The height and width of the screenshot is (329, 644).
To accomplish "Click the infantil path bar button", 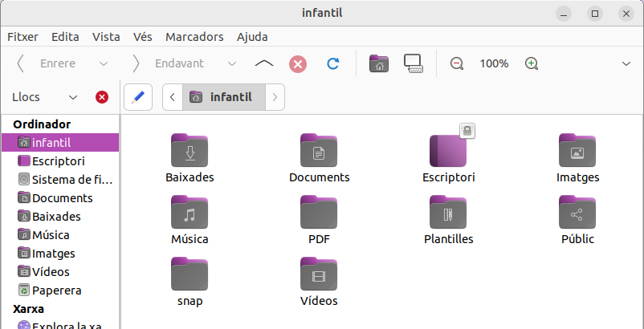I will pyautogui.click(x=222, y=97).
